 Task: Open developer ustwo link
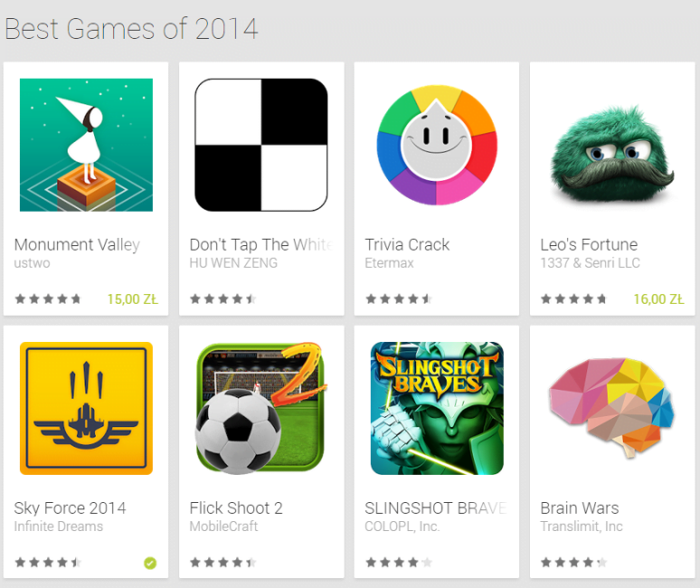[32, 263]
